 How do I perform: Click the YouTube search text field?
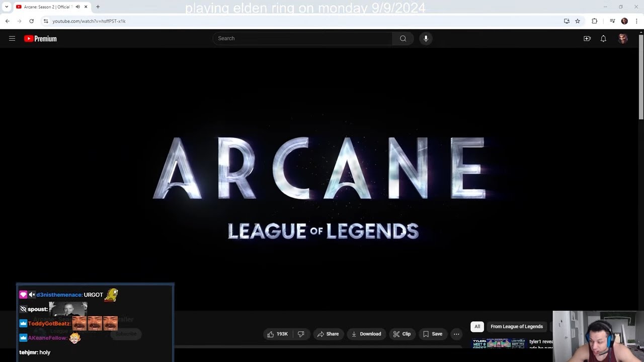[x=302, y=38]
